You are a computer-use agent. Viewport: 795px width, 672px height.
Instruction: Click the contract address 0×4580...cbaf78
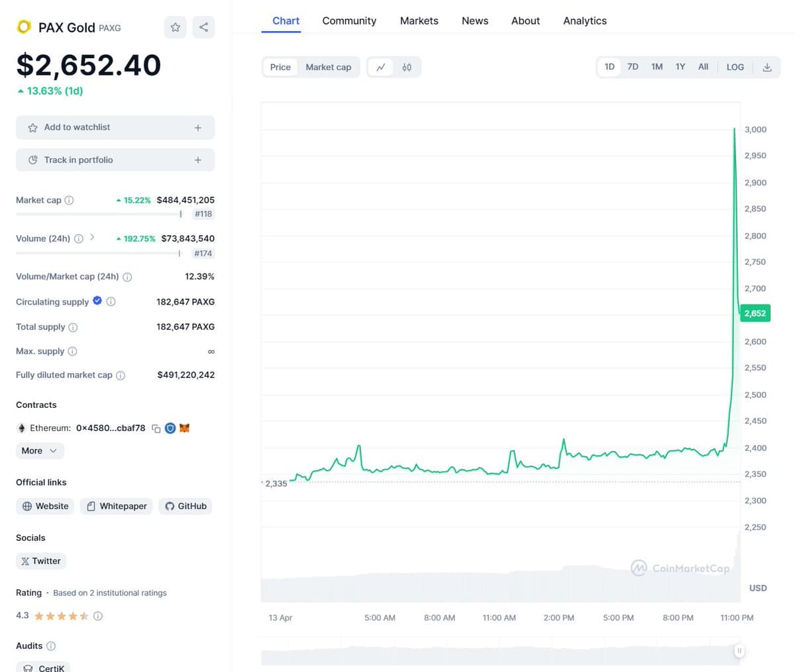tap(111, 428)
